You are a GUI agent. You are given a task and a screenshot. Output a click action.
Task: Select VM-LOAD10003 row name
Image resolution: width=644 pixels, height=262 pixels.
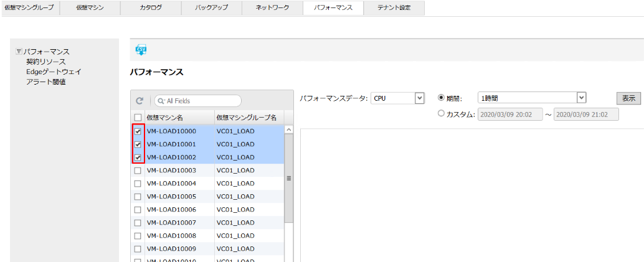(x=171, y=171)
